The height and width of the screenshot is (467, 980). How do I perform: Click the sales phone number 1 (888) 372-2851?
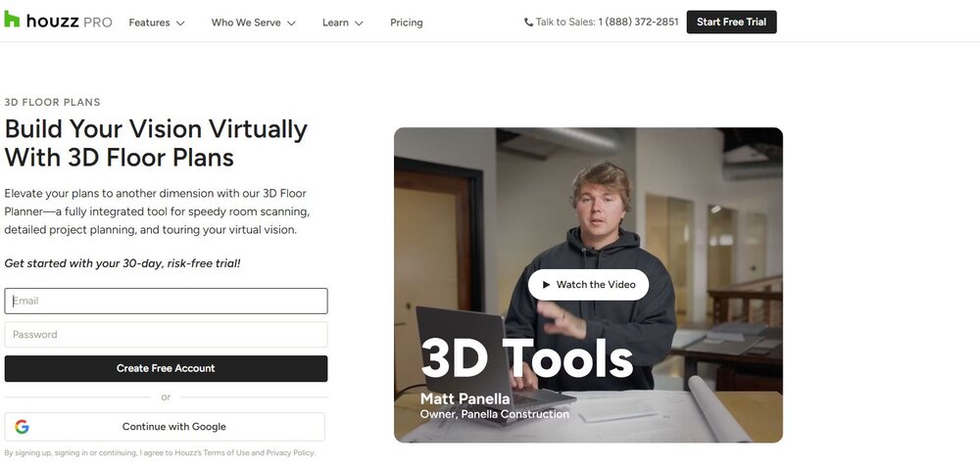click(x=638, y=23)
